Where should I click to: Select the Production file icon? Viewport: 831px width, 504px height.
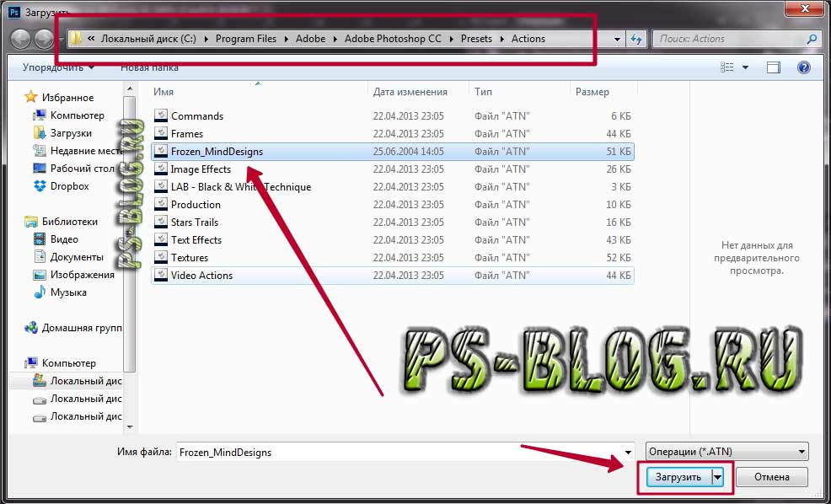[x=161, y=204]
